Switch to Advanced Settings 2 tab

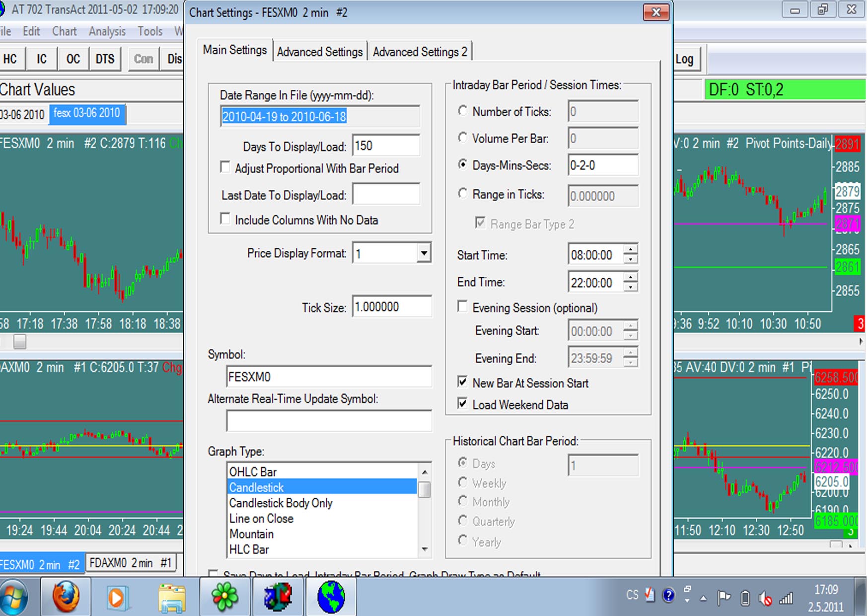tap(420, 52)
